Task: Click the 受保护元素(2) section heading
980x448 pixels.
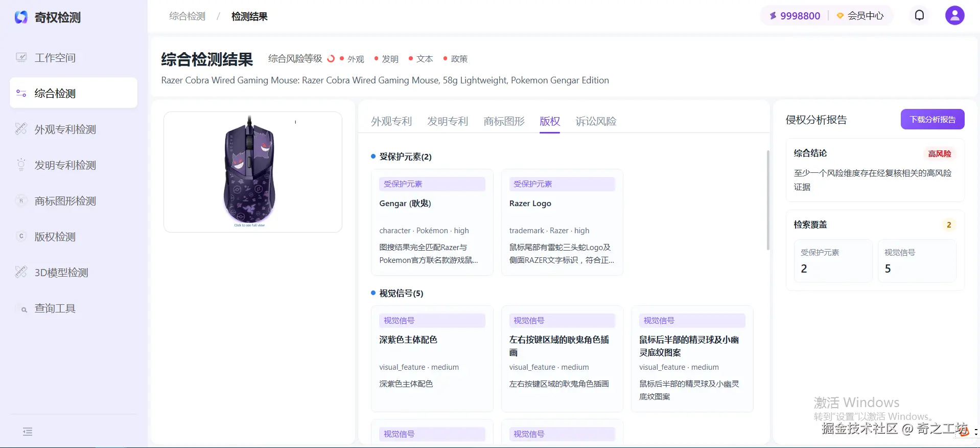Action: (405, 156)
